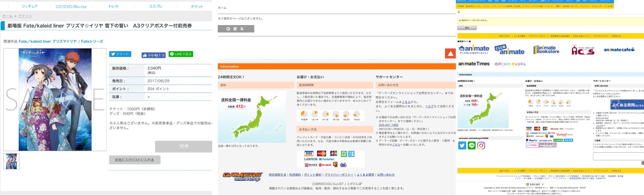Image resolution: width=644 pixels, height=195 pixels.
Task: Open the CLUB animate logo link
Action: (509, 50)
